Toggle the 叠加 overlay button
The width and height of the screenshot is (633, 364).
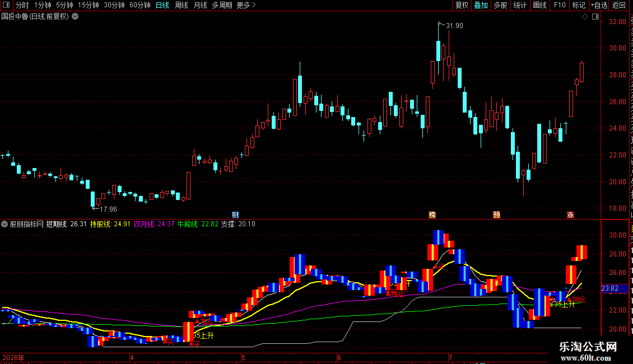pos(481,5)
